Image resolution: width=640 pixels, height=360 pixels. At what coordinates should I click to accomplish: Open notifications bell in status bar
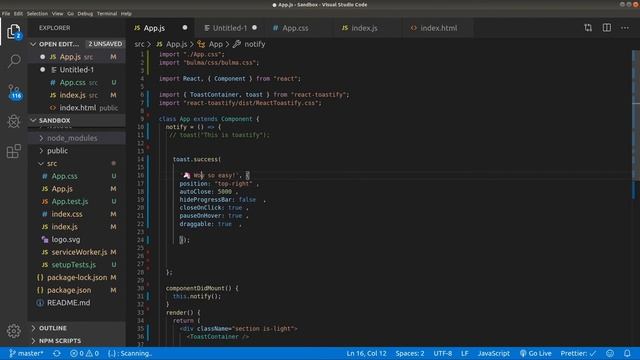pyautogui.click(x=627, y=353)
